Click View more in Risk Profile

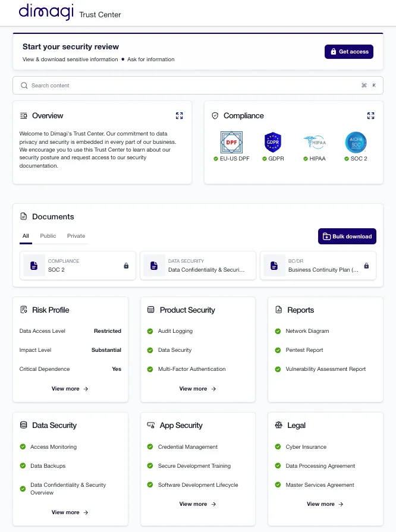[70, 389]
